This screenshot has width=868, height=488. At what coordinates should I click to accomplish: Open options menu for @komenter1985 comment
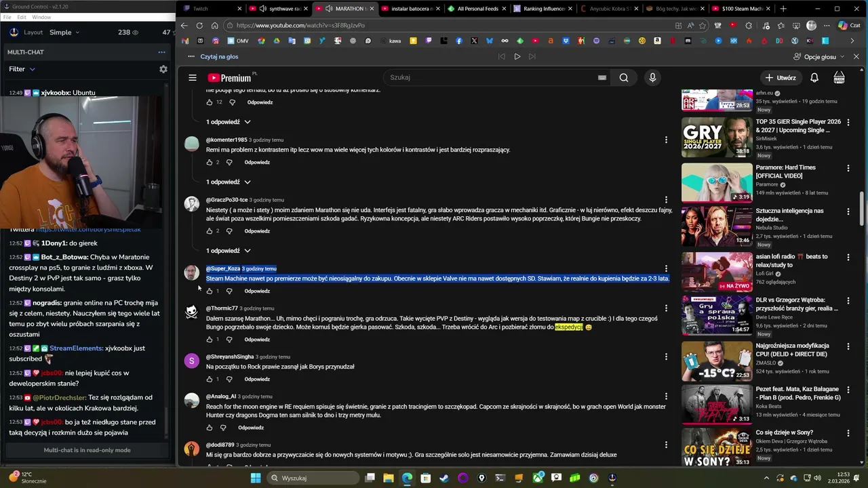click(666, 140)
